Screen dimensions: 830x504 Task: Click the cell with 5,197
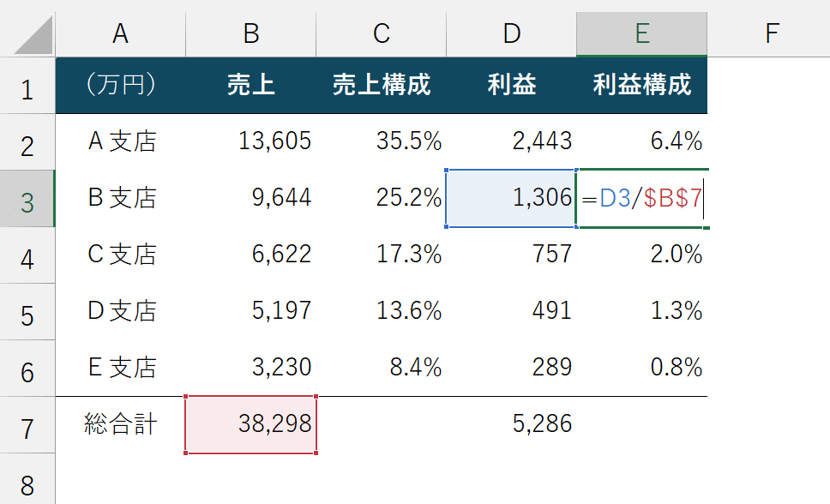tap(251, 312)
